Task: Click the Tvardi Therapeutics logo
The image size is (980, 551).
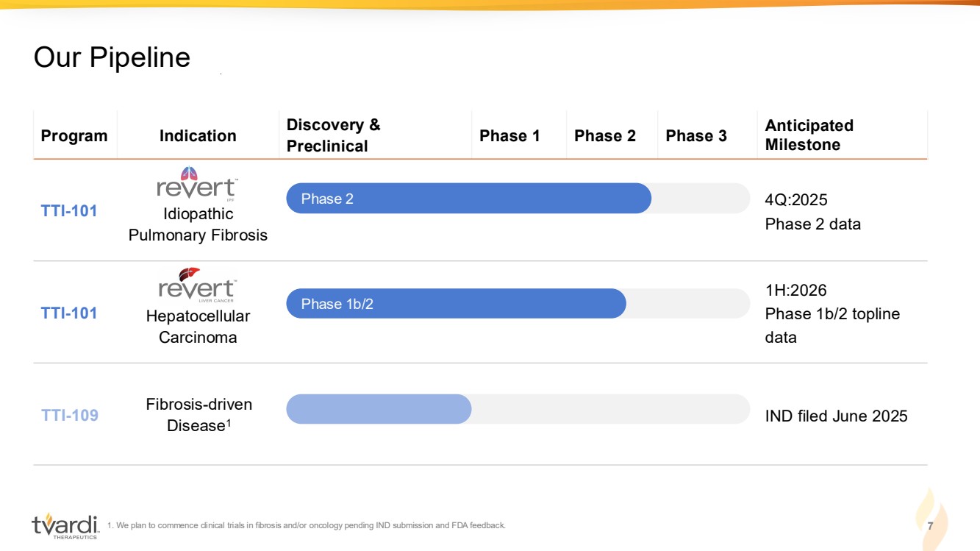Action: coord(65,526)
